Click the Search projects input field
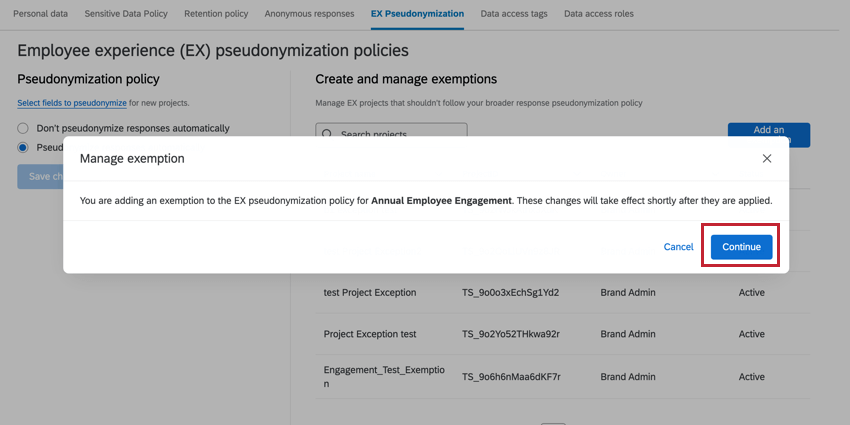The height and width of the screenshot is (425, 850). (400, 130)
